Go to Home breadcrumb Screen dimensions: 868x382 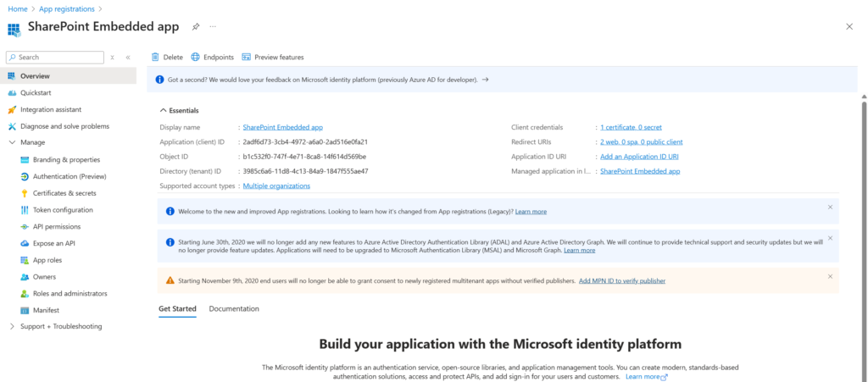click(17, 8)
